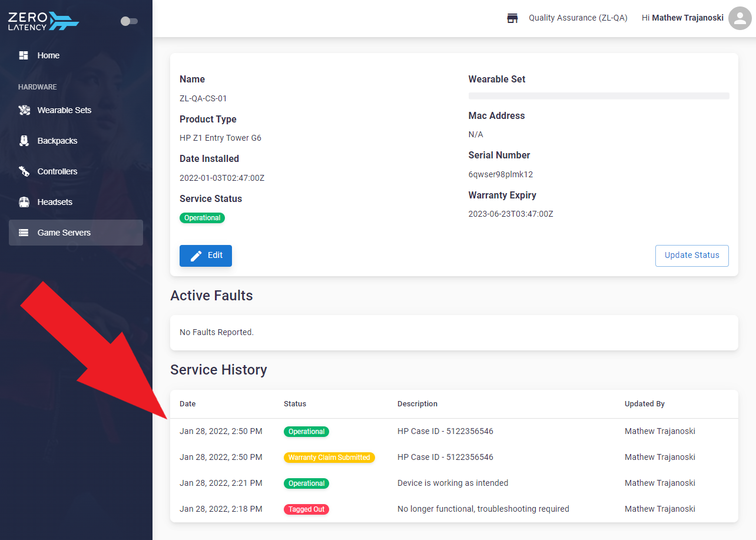The image size is (756, 540).
Task: Select warranty expiry 2023-06-23T03:47:00Z
Action: coord(511,214)
